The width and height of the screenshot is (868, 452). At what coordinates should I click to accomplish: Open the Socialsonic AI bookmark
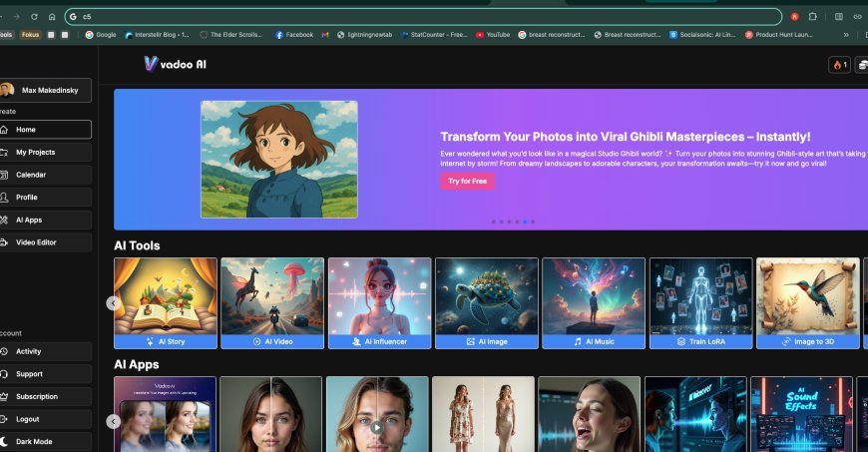(x=702, y=34)
